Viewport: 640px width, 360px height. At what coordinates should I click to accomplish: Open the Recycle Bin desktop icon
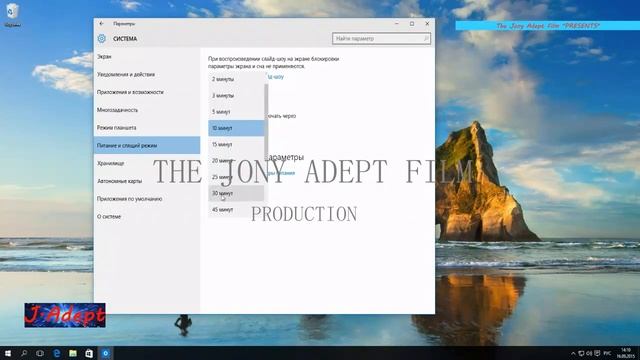tap(12, 15)
